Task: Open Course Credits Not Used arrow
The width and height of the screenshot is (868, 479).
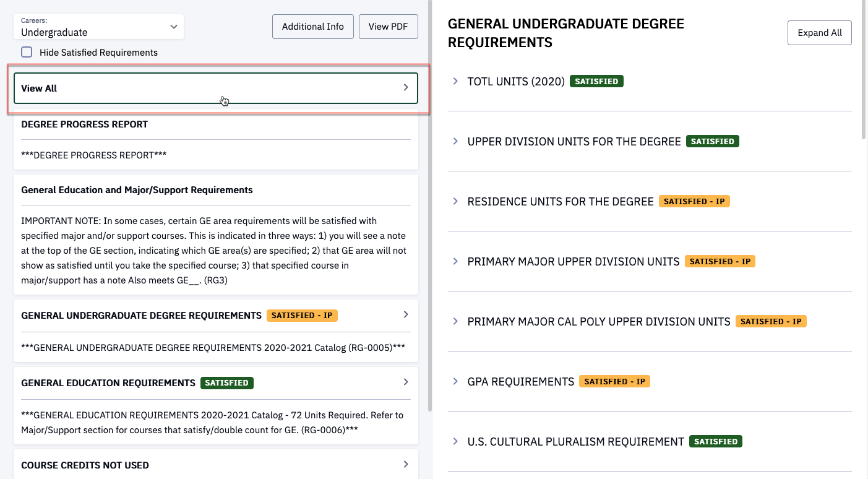Action: (406, 464)
